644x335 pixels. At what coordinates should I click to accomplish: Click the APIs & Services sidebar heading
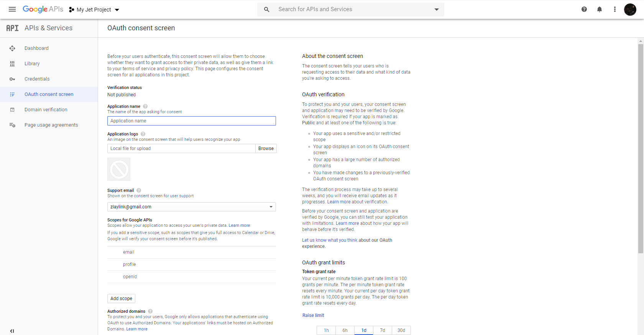[x=48, y=28]
